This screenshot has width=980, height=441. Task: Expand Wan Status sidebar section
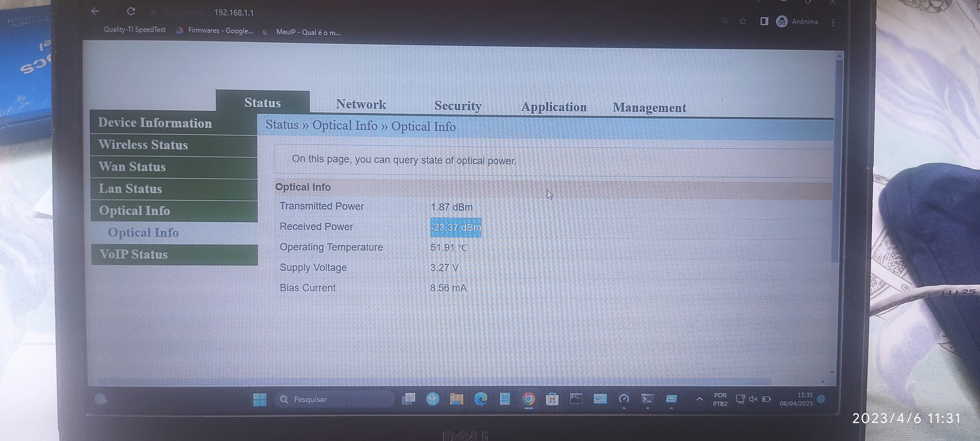pos(132,167)
